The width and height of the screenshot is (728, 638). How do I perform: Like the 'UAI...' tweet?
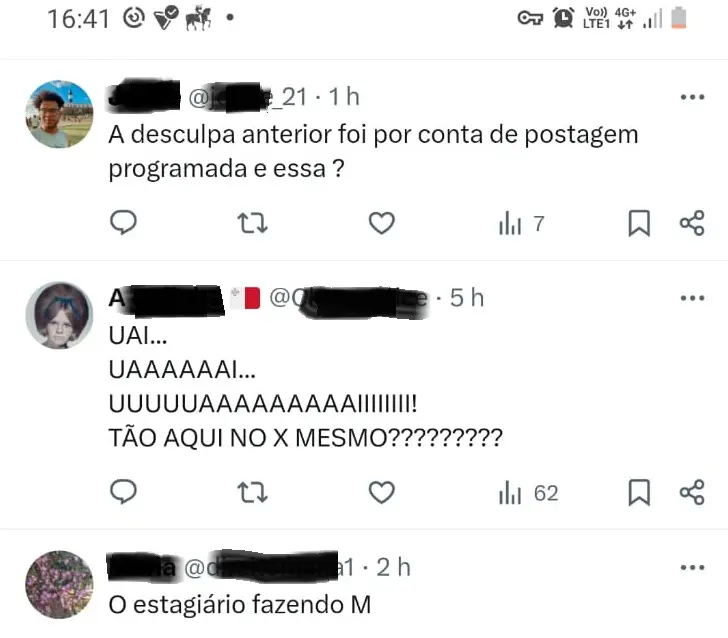382,492
